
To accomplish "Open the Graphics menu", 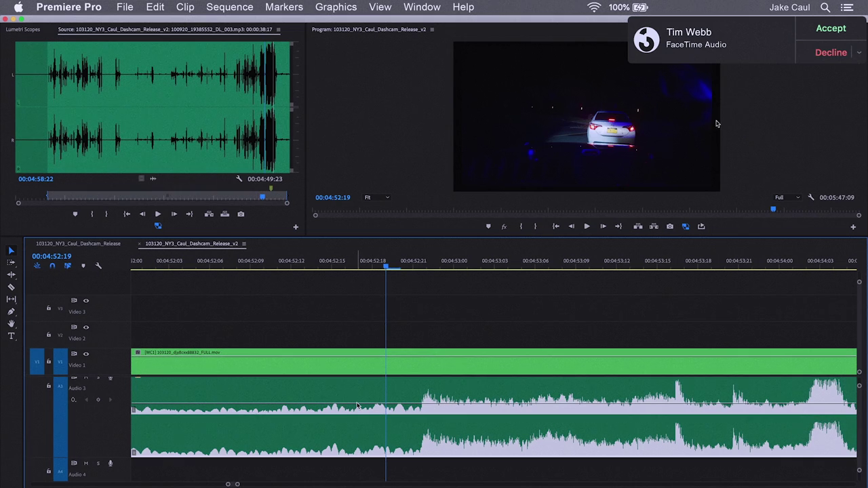I will point(336,7).
